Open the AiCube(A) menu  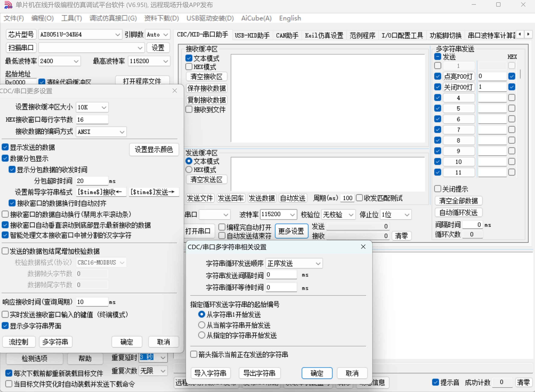click(x=256, y=18)
